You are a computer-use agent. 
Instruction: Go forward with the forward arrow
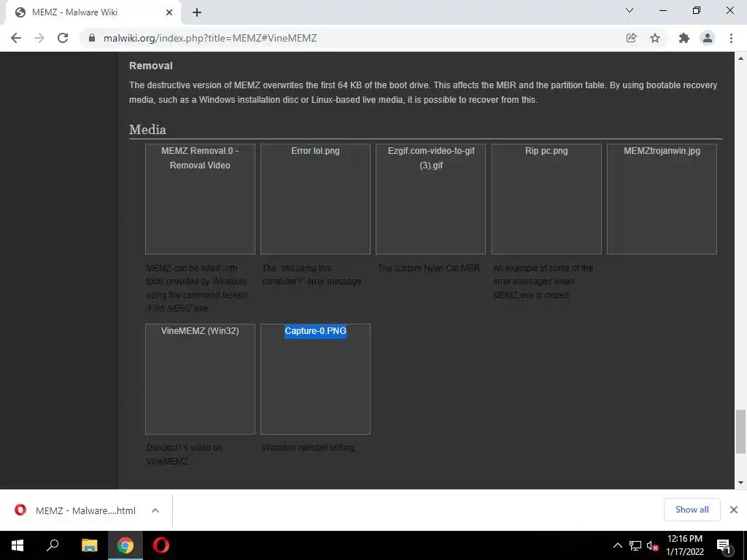point(39,38)
